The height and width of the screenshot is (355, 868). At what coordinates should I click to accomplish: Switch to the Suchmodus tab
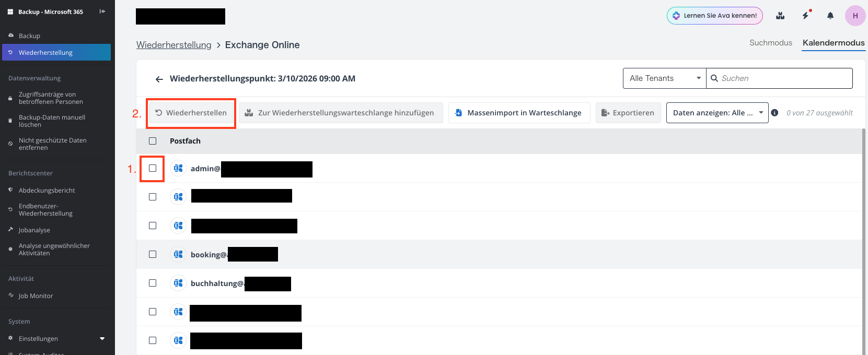click(771, 43)
